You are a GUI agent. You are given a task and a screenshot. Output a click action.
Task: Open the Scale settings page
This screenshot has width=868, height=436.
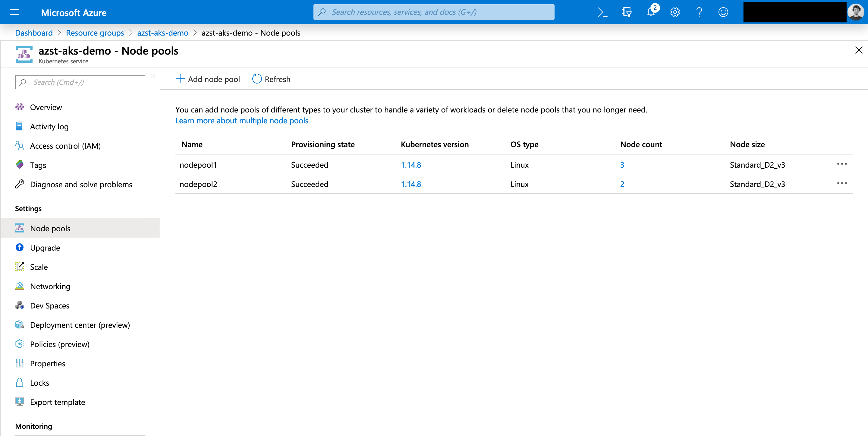tap(39, 267)
